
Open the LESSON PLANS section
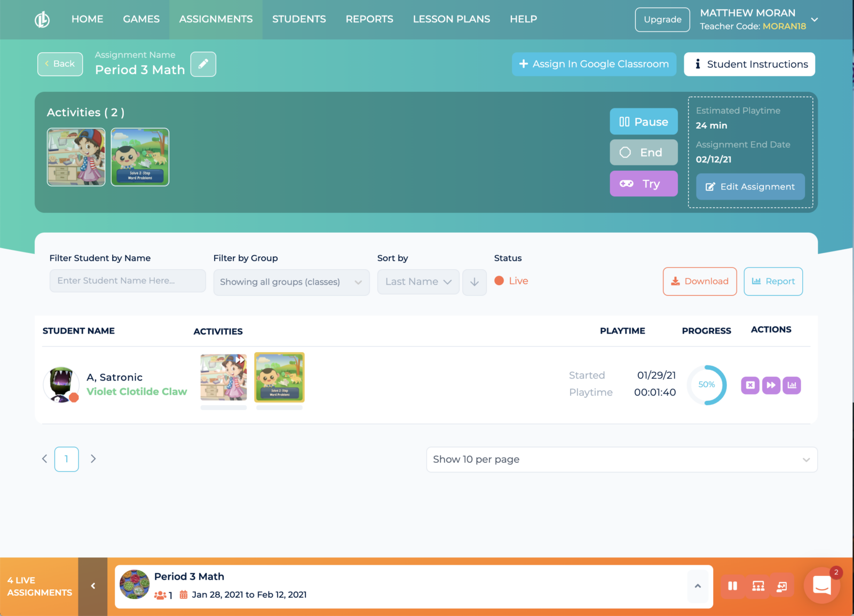(x=451, y=19)
